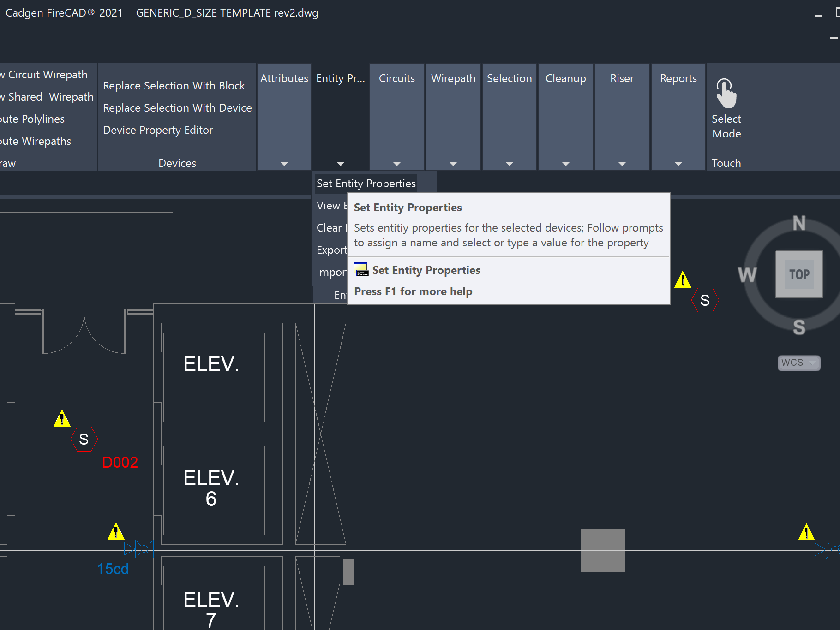Viewport: 840px width, 630px height.
Task: Minimize the FireCAD application window
Action: (x=818, y=16)
